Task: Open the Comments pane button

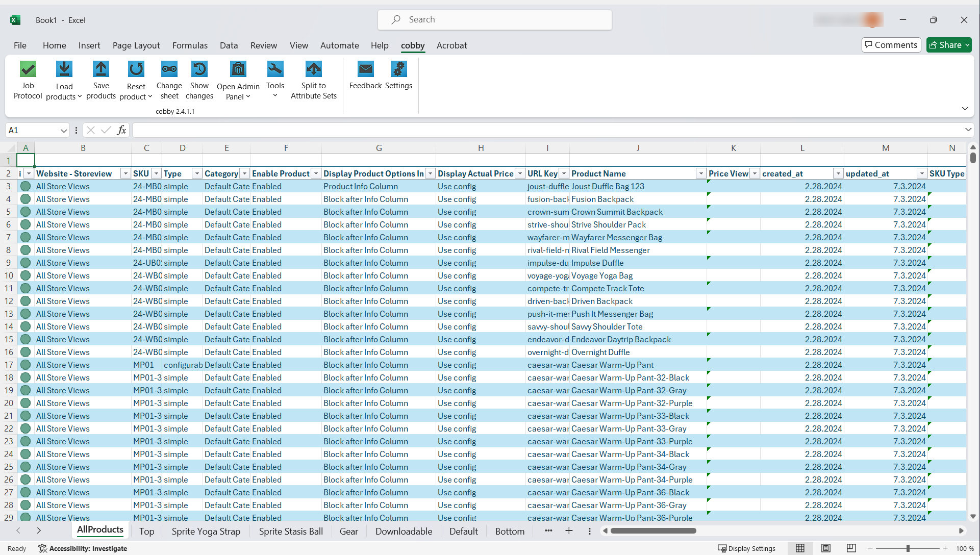Action: [891, 45]
